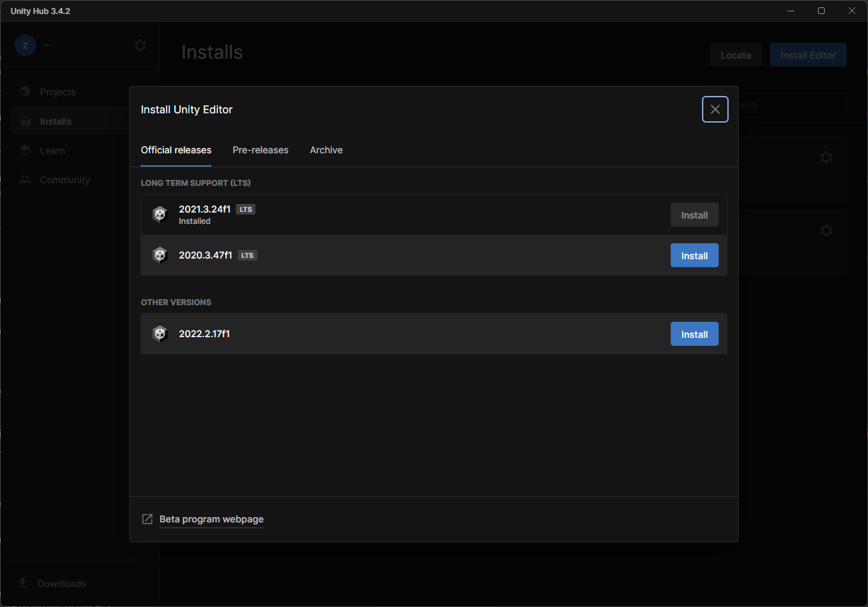Image resolution: width=868 pixels, height=607 pixels.
Task: Click the LTS badge next to 2021.3.24f1
Action: pos(246,209)
